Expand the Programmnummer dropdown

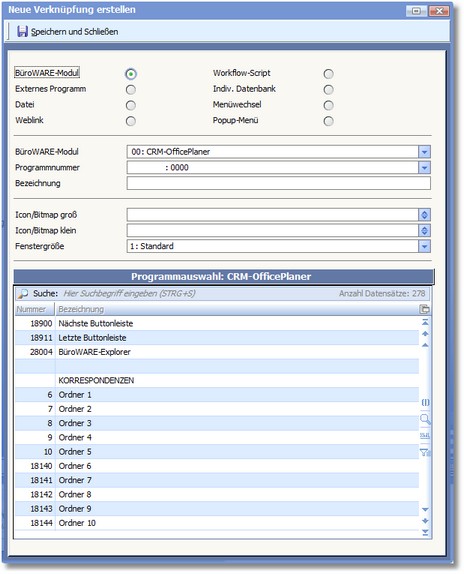[x=424, y=168]
